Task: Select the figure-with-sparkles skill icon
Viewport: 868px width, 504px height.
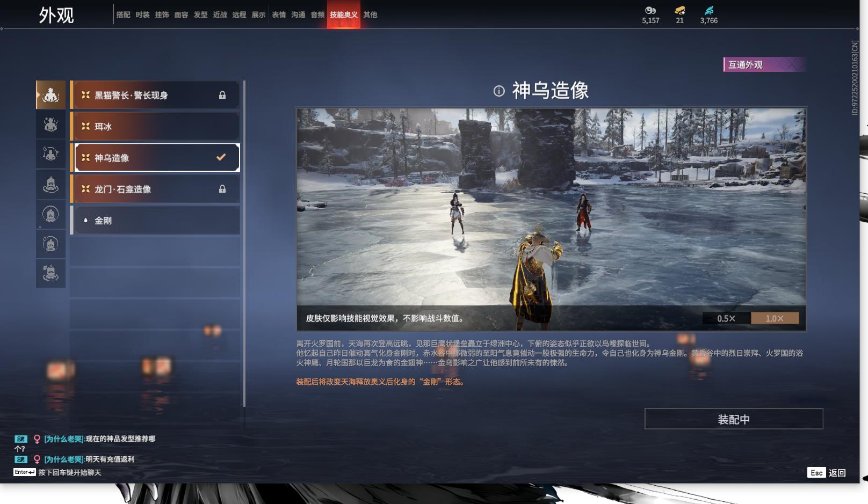Action: pos(50,125)
